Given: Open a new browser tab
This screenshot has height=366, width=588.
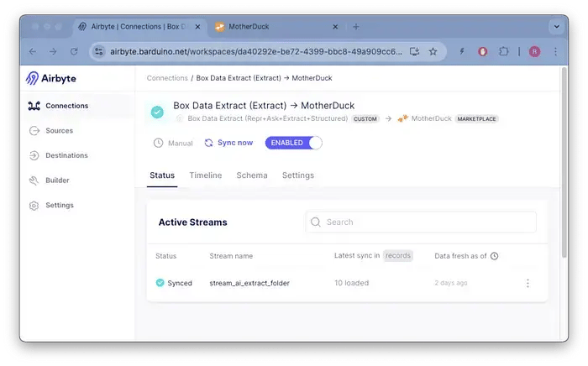Looking at the screenshot, I should coord(356,27).
